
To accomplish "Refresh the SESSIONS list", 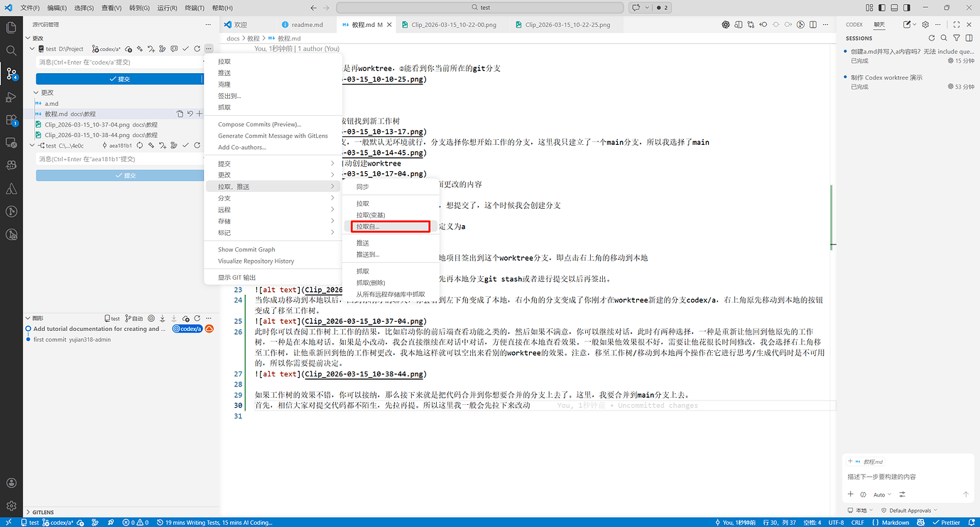I will [x=932, y=38].
